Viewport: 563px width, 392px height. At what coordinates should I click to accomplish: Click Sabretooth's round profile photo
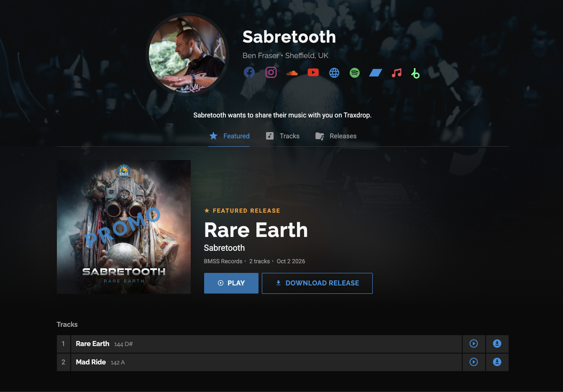coord(187,54)
